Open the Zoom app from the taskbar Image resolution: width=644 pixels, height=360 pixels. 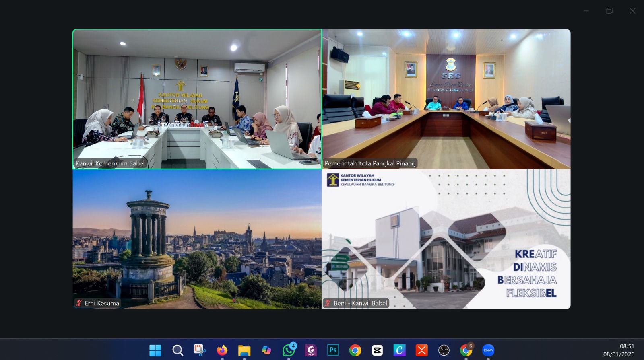coord(488,350)
